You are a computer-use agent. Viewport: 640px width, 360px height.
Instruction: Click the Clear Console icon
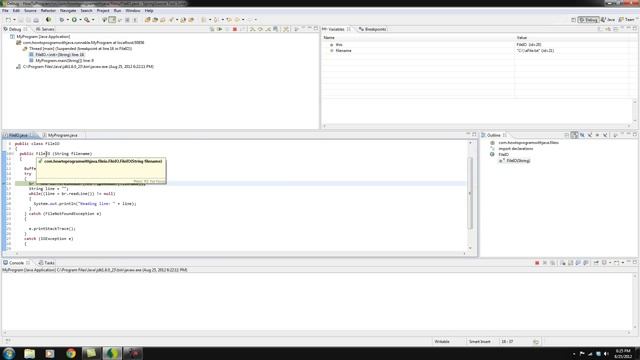pyautogui.click(x=563, y=263)
